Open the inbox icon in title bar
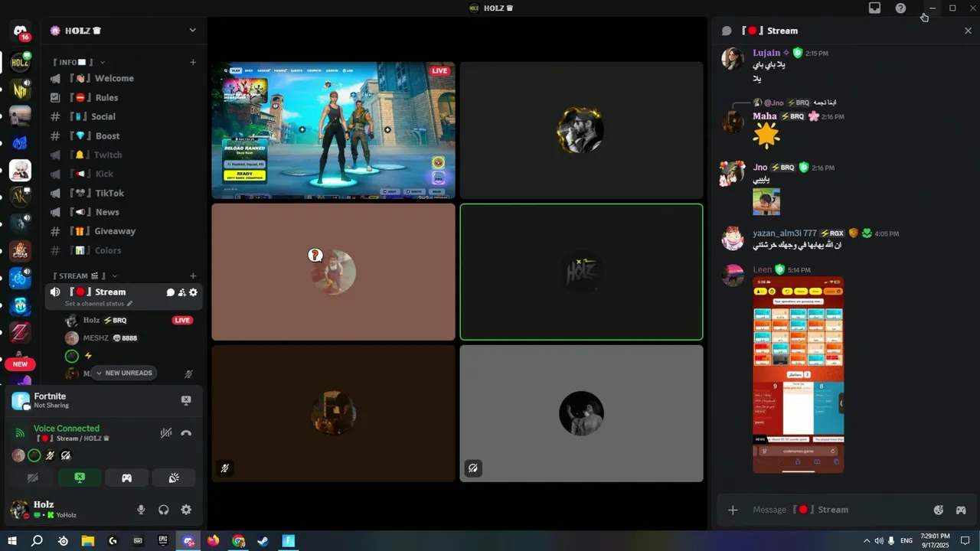 click(x=874, y=8)
